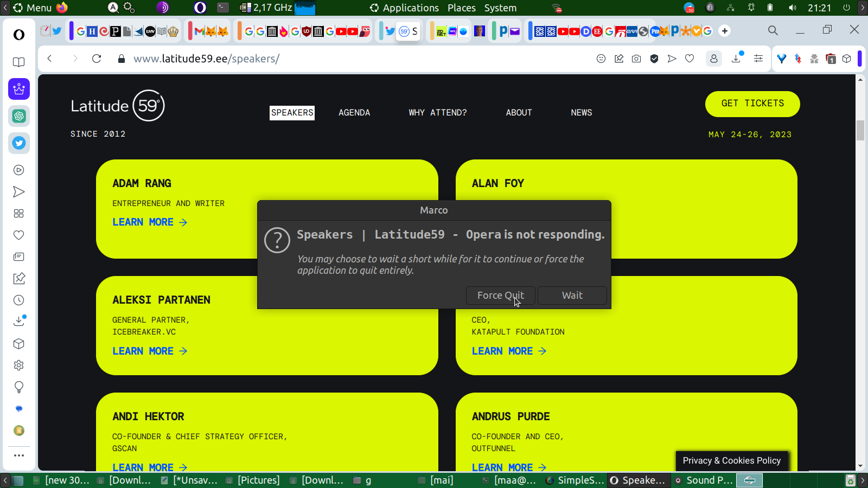Viewport: 868px width, 488px height.
Task: Open the workspaces book icon in sidebar
Action: 19,62
